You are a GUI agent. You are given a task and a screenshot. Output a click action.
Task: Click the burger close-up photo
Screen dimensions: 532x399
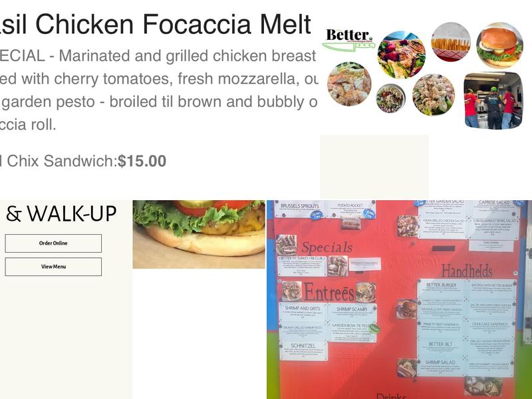199,234
